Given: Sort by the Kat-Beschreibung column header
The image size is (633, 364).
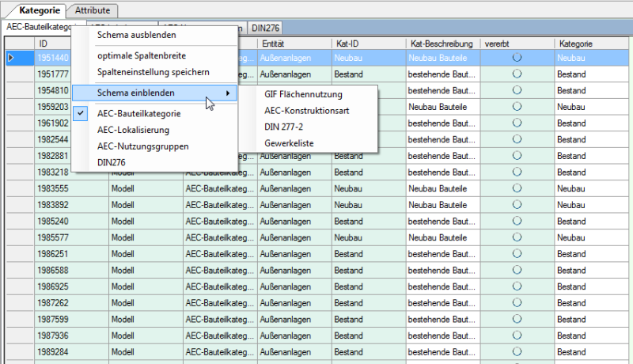Looking at the screenshot, I should click(x=442, y=44).
